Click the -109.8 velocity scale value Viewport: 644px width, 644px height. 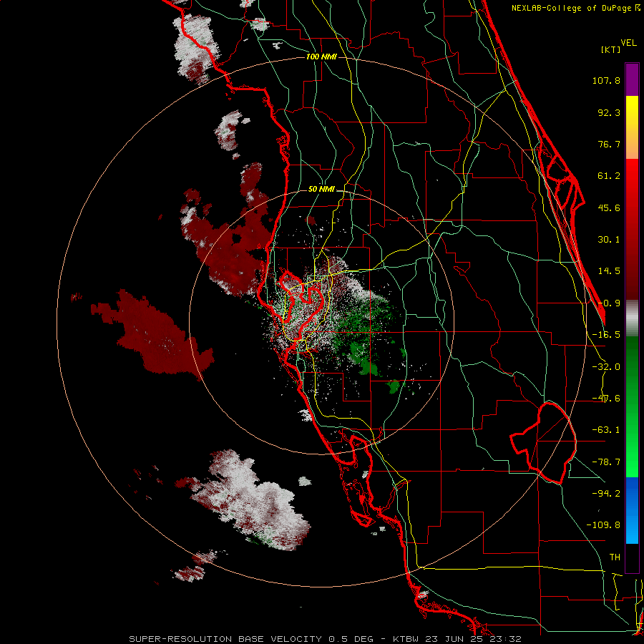(x=603, y=525)
